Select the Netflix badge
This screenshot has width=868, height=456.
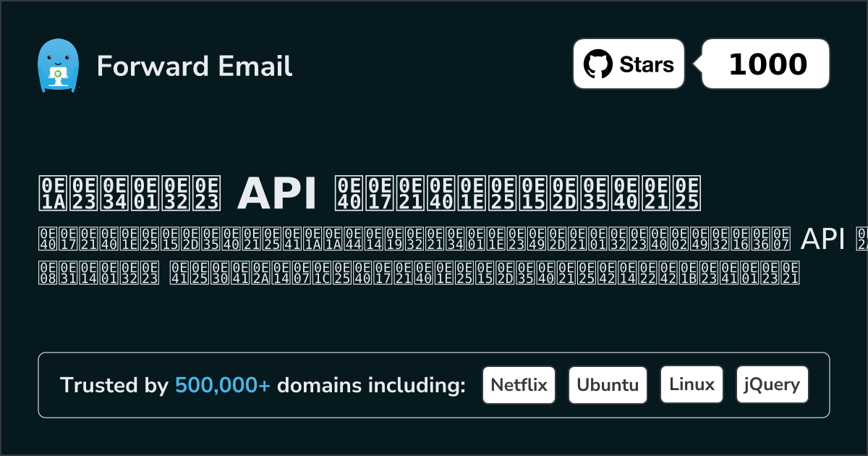point(519,385)
